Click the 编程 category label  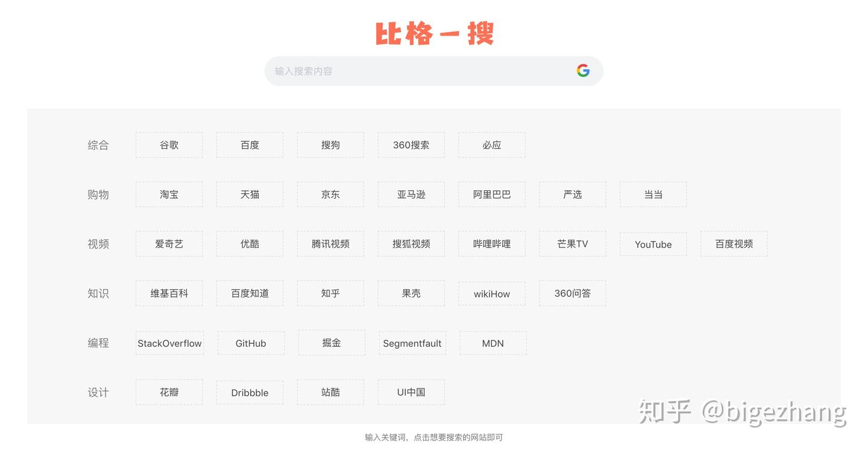click(98, 343)
